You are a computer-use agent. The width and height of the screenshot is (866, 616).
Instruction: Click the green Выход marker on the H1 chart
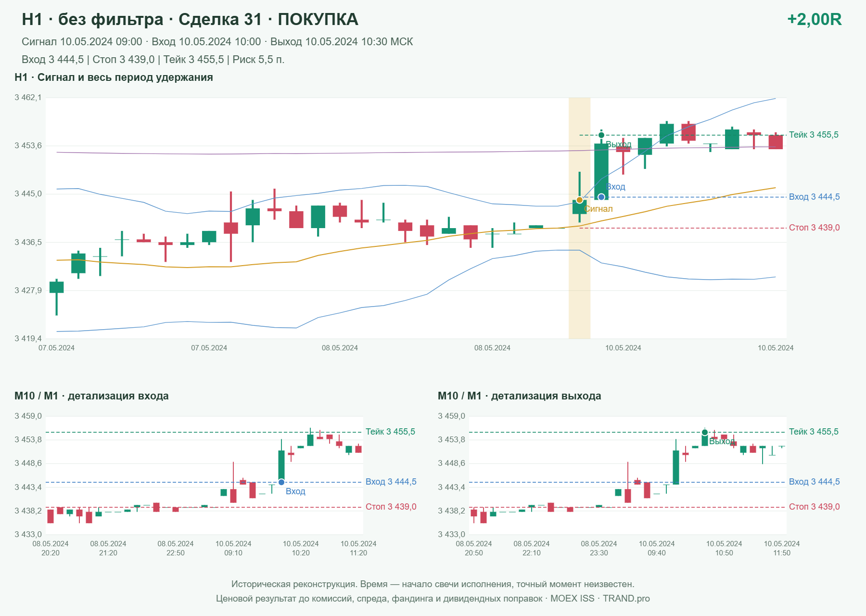(x=601, y=135)
